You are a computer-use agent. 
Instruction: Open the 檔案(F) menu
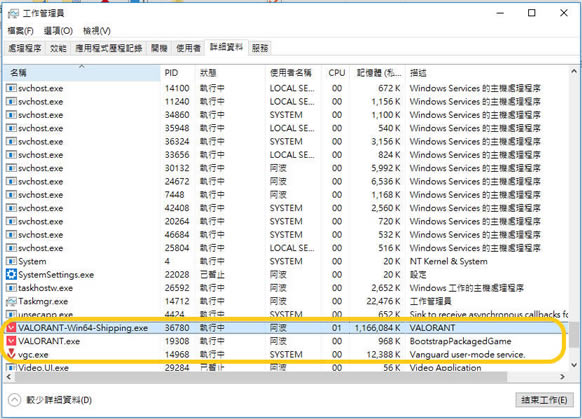(x=20, y=31)
